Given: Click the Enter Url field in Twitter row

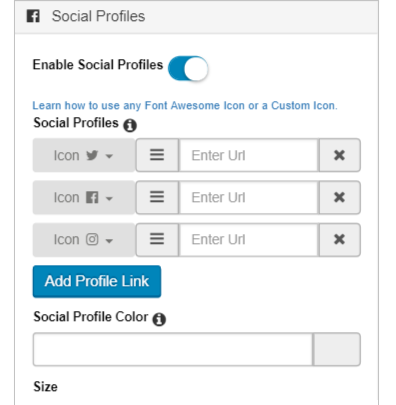Looking at the screenshot, I should coord(249,155).
